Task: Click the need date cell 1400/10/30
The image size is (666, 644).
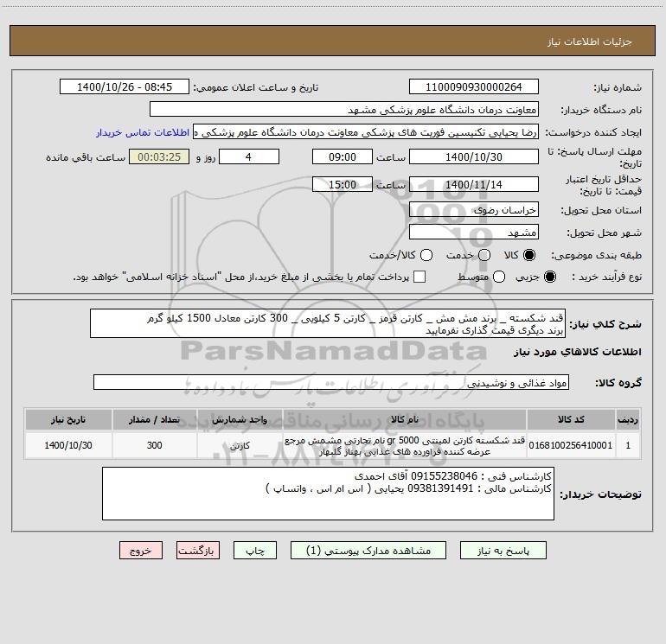Action: pos(68,445)
